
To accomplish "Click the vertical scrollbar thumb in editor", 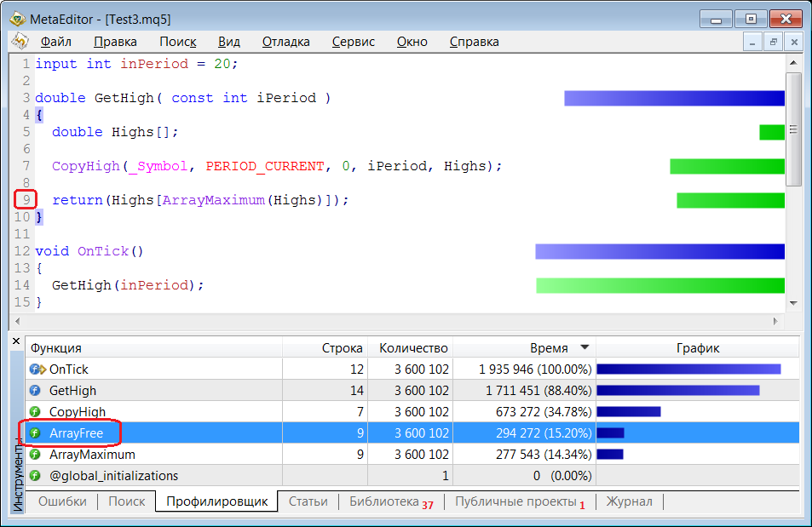I will pyautogui.click(x=793, y=129).
